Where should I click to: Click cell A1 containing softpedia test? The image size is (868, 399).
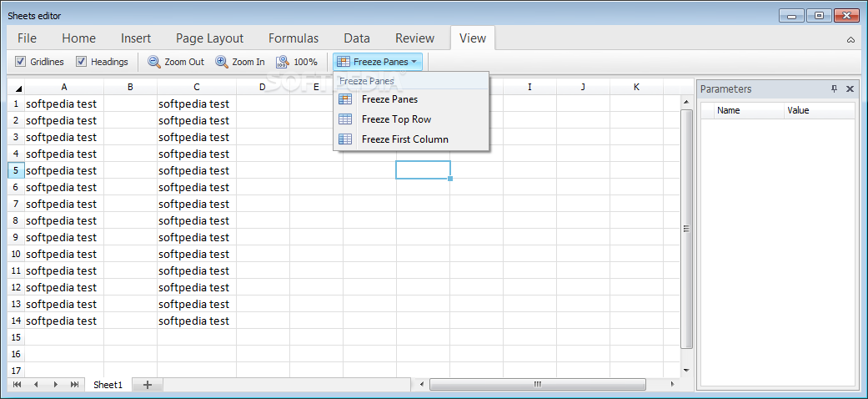pyautogui.click(x=64, y=104)
